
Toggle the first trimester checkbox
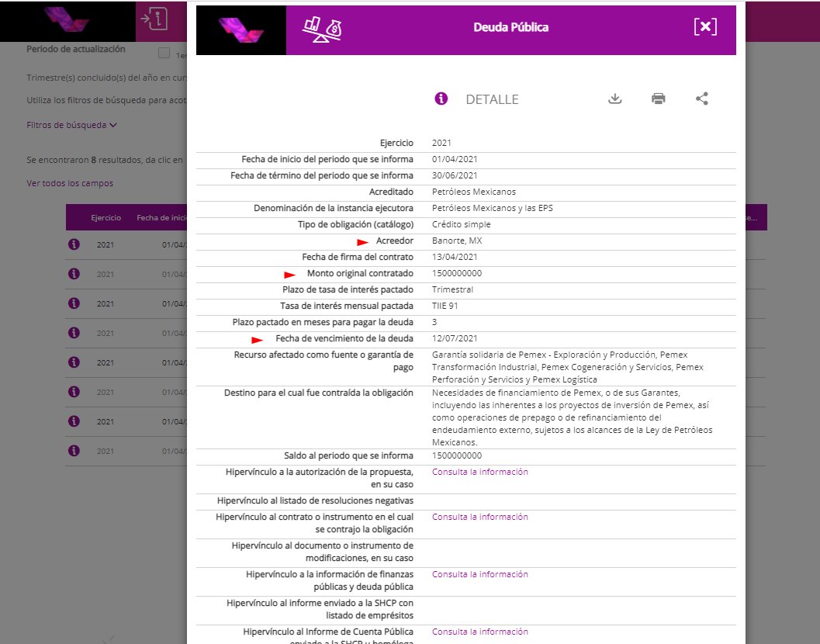tap(164, 53)
